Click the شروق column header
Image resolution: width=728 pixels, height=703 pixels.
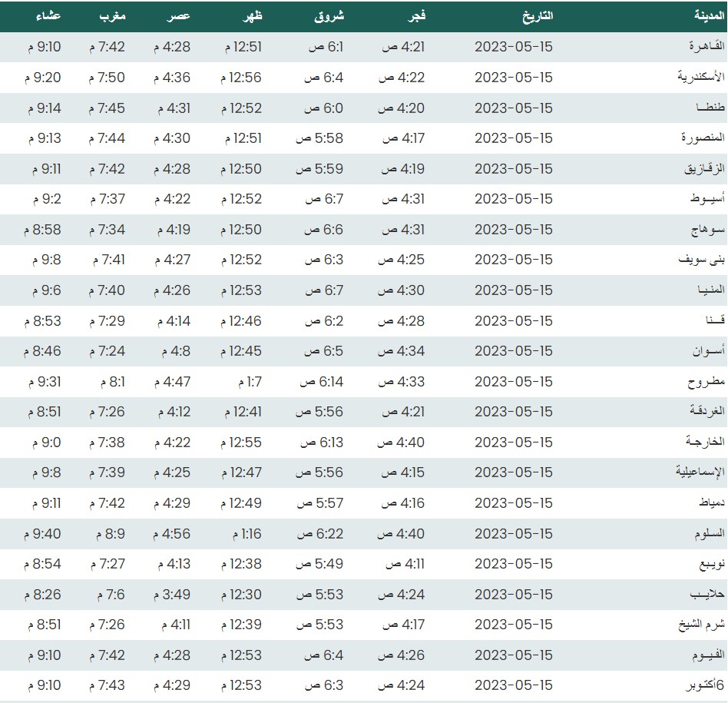click(330, 16)
